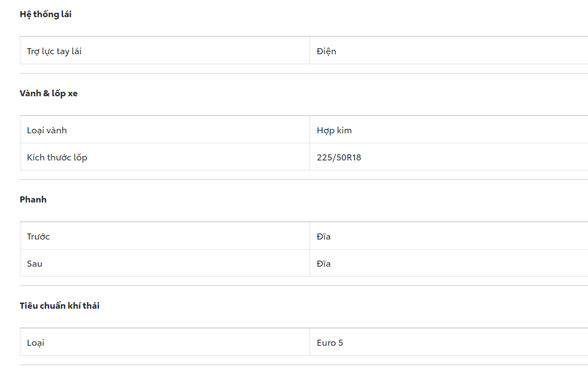Select the Kích thước lốp label
Screen dimensions: 588x369
coord(57,158)
